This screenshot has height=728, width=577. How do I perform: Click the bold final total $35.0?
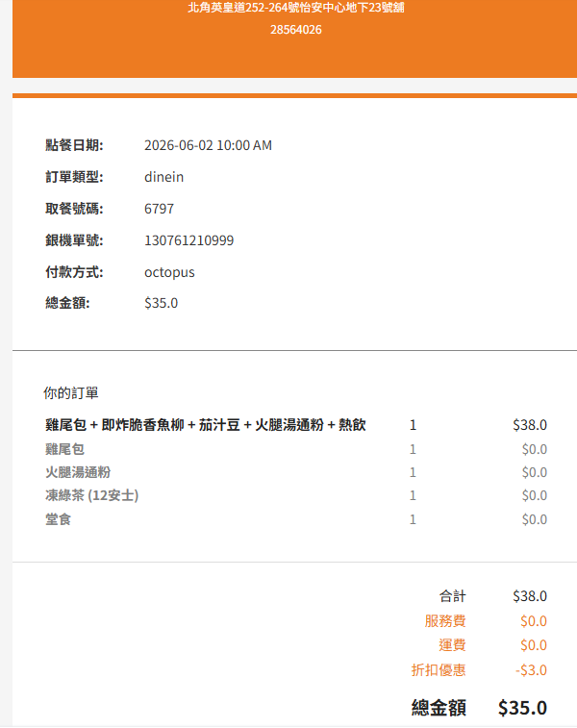coord(523,708)
